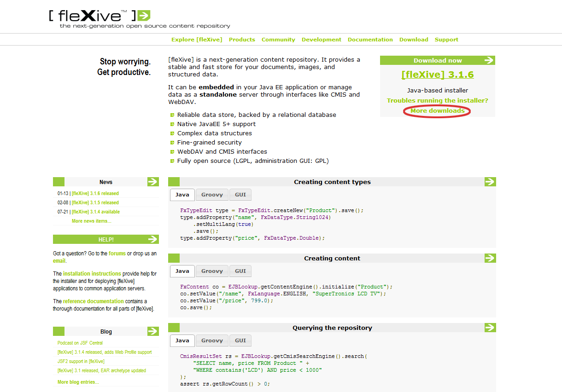The width and height of the screenshot is (562, 392).
Task: Select GUI tab under Querying the repository
Action: tap(240, 340)
